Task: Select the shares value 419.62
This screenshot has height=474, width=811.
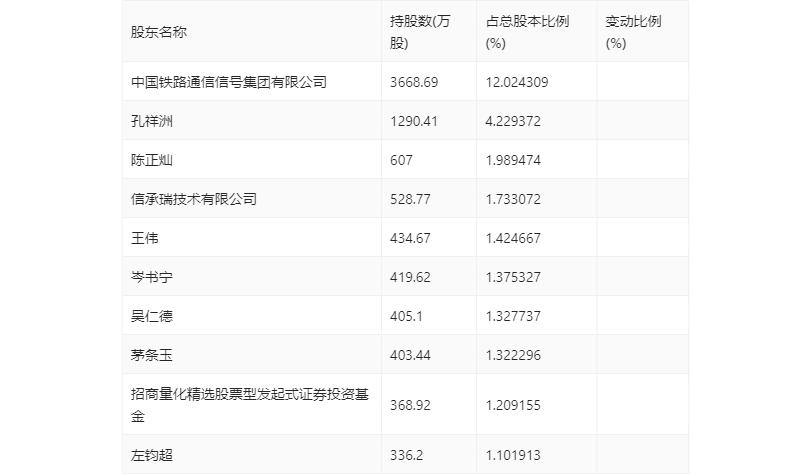Action: [x=410, y=277]
